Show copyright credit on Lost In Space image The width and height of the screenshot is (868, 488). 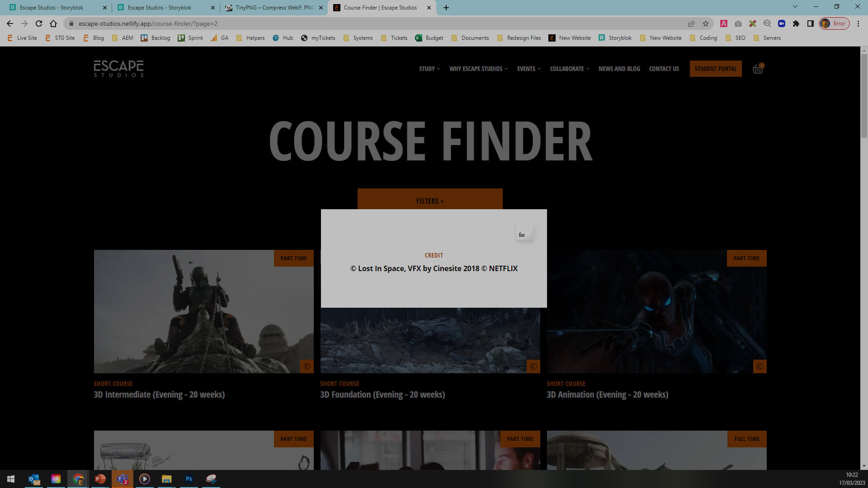click(533, 366)
